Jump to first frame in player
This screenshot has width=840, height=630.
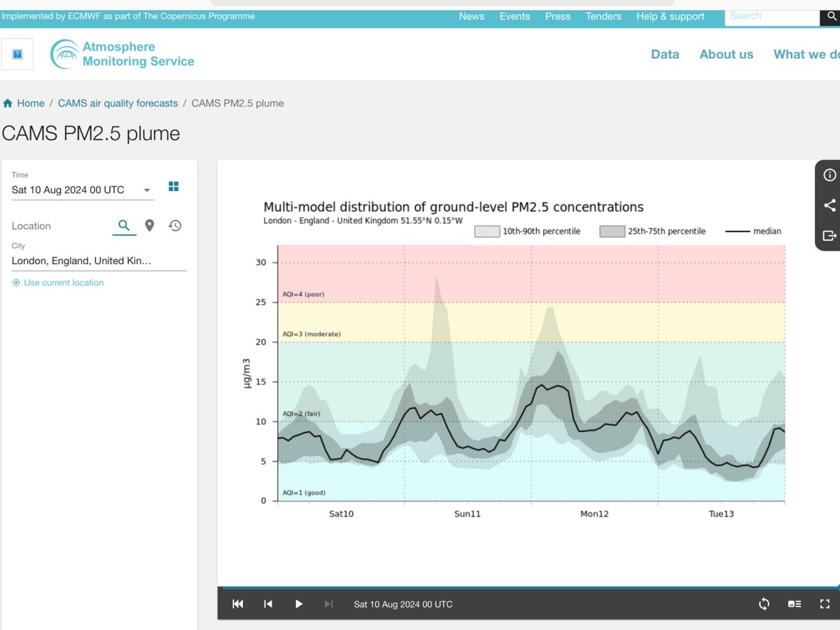[238, 604]
